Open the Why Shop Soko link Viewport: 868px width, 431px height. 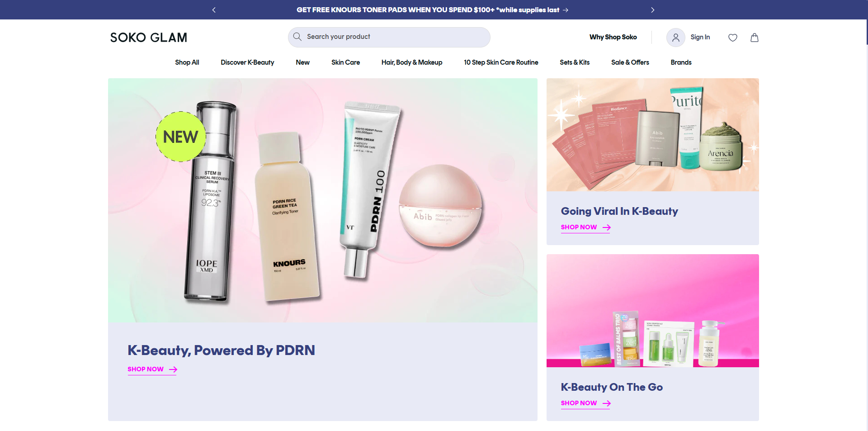(613, 37)
